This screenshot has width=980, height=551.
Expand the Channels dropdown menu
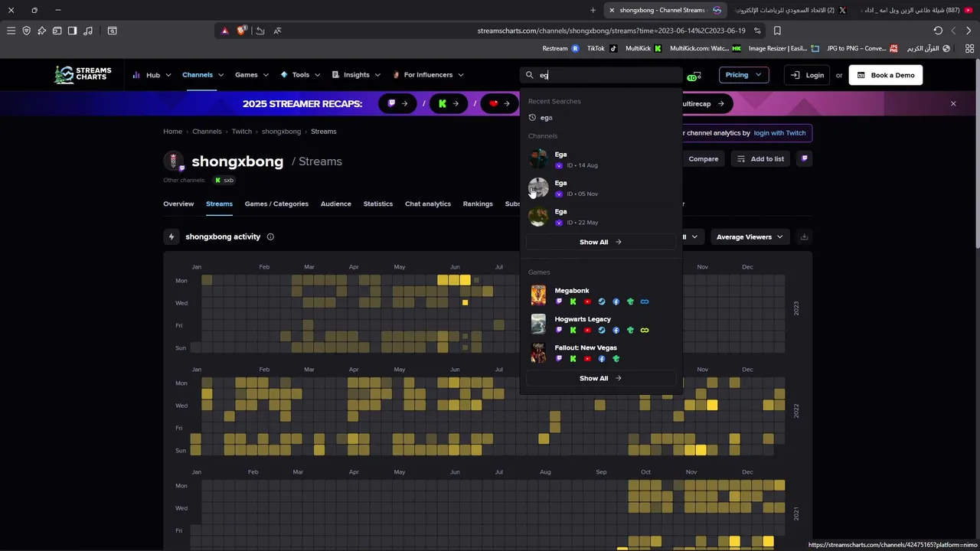pyautogui.click(x=203, y=75)
